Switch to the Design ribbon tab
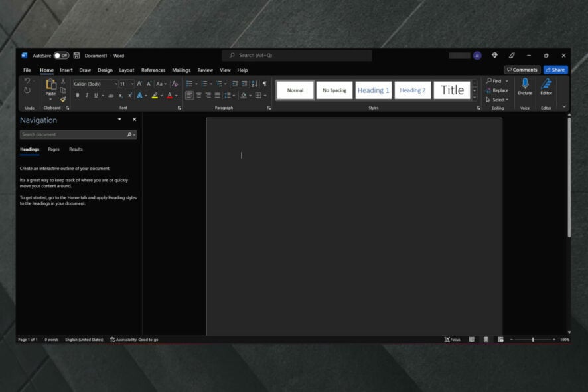The width and height of the screenshot is (588, 392). coord(105,70)
